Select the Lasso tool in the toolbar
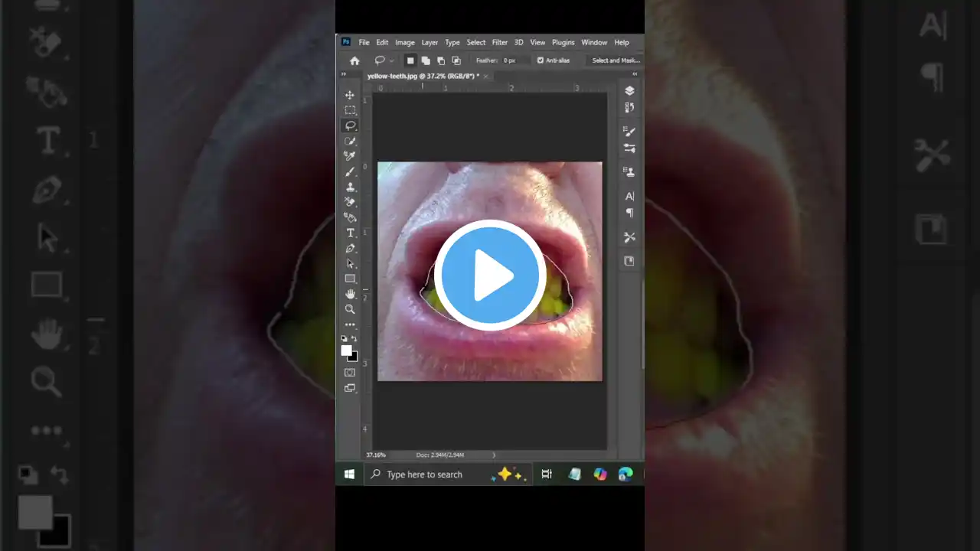The image size is (980, 551). tap(350, 126)
